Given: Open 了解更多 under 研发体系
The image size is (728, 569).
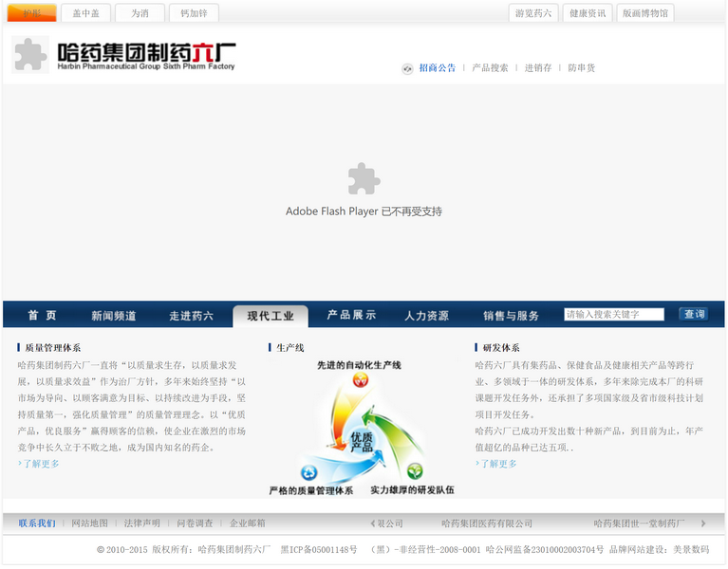Looking at the screenshot, I should click(x=498, y=464).
